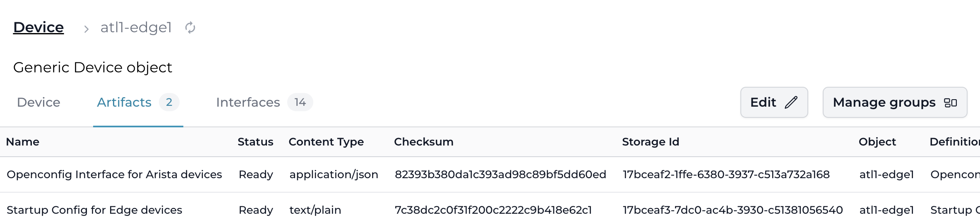Screen dimensions: 980x222
Task: Click the groups icon in Manage groups
Action: [950, 103]
